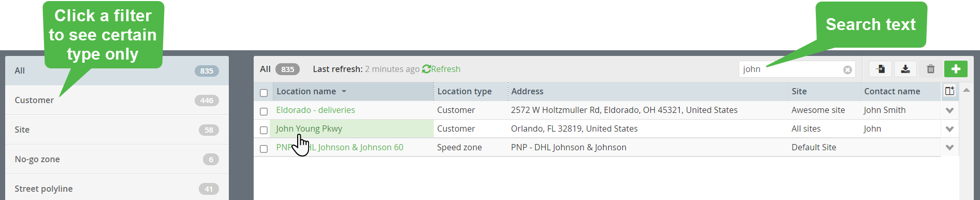Check the John Young Pkwy row checkbox
Screen dimensions: 980x200
[x=264, y=130]
